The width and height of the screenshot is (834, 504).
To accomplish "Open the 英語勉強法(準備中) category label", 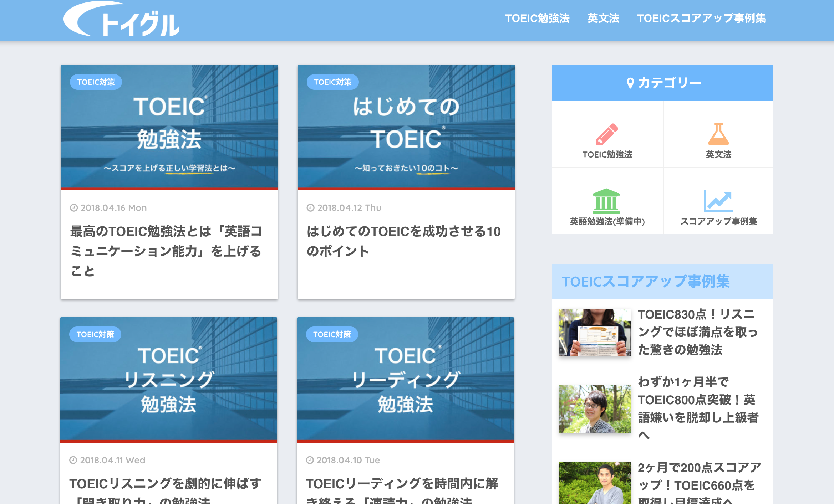I will pos(607,221).
